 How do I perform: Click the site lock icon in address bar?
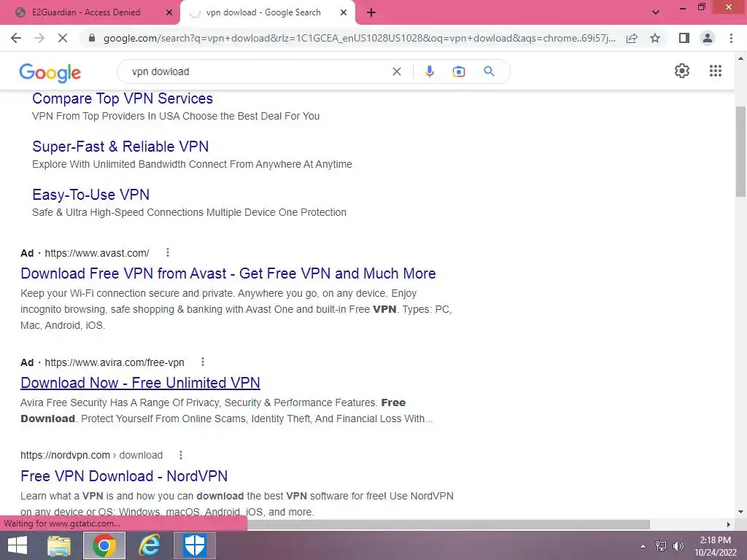point(92,38)
